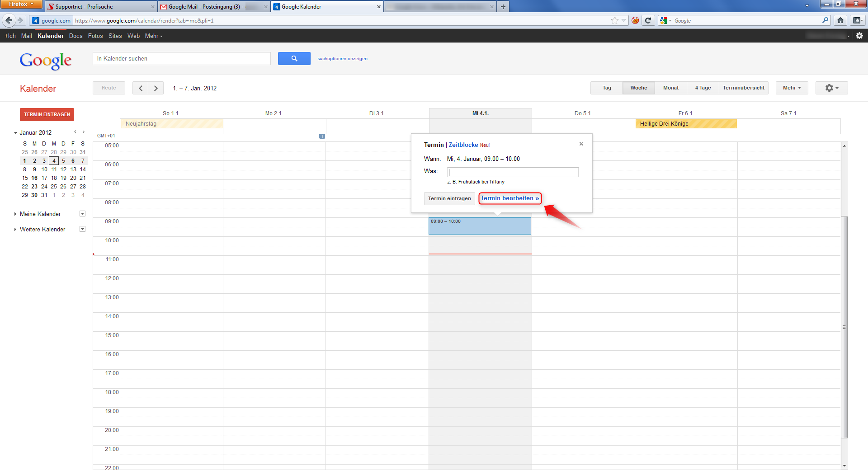
Task: Expand the Weitere Kalender options dropdown
Action: coord(82,229)
